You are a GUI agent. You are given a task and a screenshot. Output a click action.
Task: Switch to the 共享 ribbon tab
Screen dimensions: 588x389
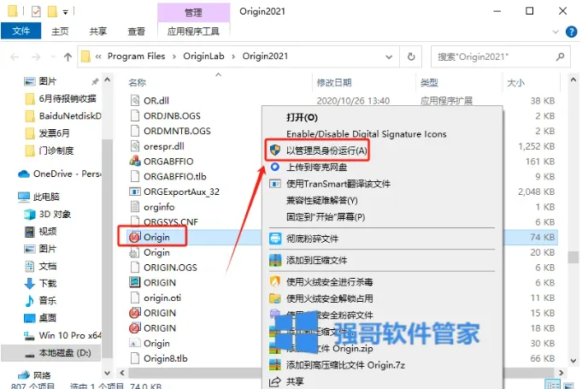coord(98,32)
